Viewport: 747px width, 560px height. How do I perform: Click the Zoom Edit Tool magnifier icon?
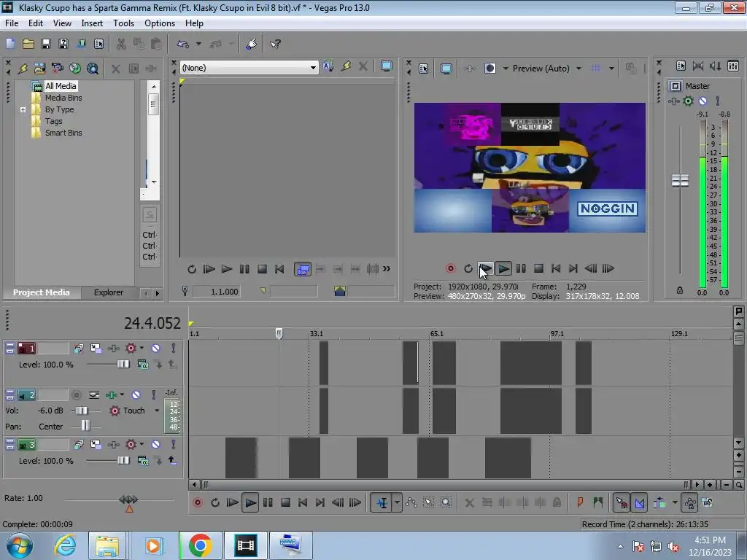(x=446, y=502)
